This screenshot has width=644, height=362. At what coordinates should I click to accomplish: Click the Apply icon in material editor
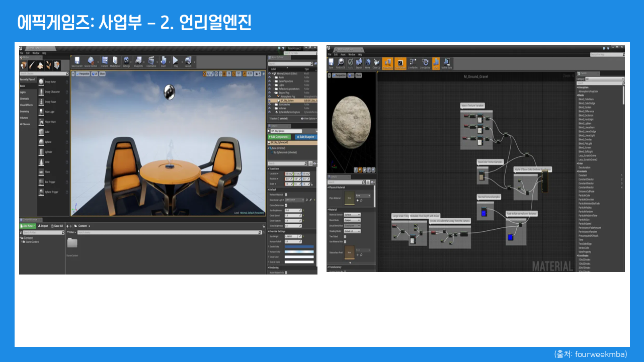click(x=350, y=63)
